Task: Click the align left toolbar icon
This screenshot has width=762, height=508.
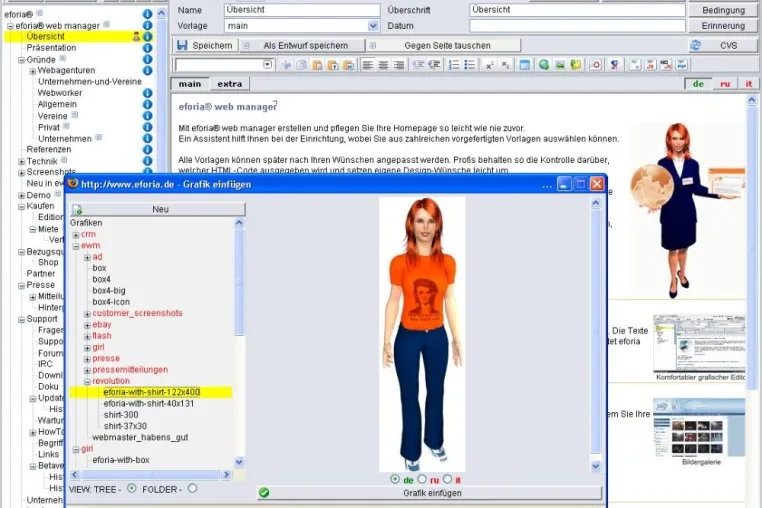Action: pyautogui.click(x=367, y=65)
